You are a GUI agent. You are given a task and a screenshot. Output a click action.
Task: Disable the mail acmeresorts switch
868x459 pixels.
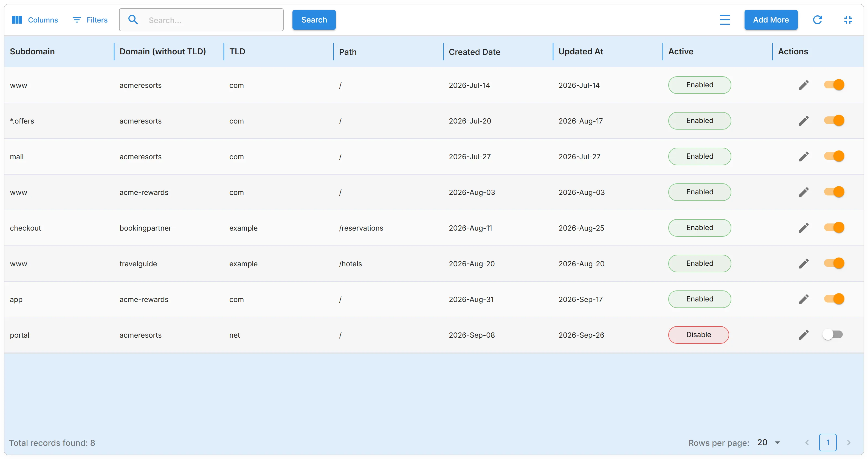pyautogui.click(x=834, y=156)
